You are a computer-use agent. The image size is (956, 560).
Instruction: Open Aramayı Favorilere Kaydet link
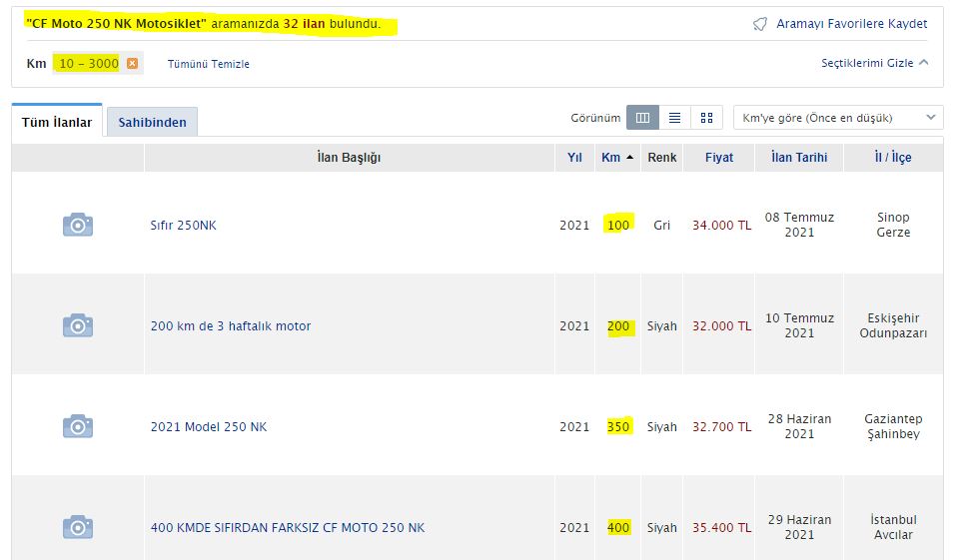851,24
